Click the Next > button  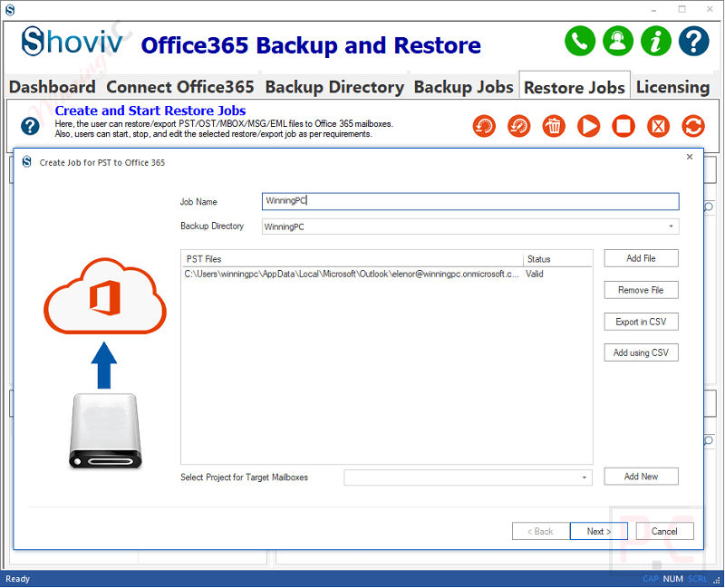(x=599, y=531)
